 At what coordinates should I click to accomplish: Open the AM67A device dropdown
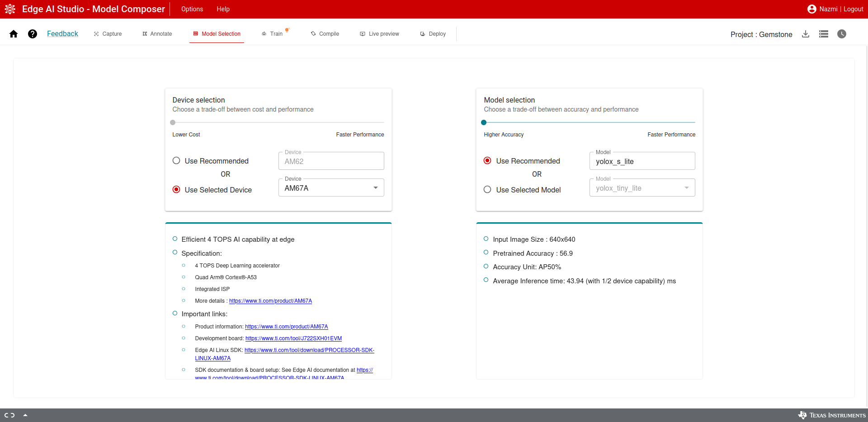pyautogui.click(x=331, y=188)
